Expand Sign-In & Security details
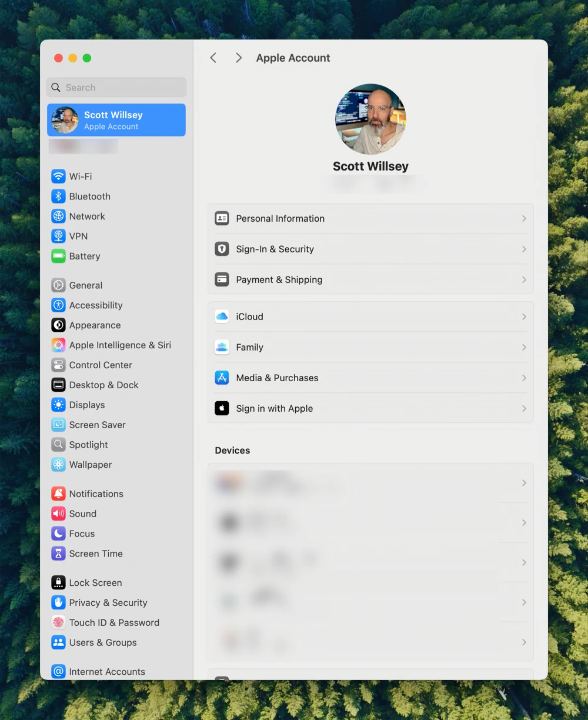 pos(370,249)
